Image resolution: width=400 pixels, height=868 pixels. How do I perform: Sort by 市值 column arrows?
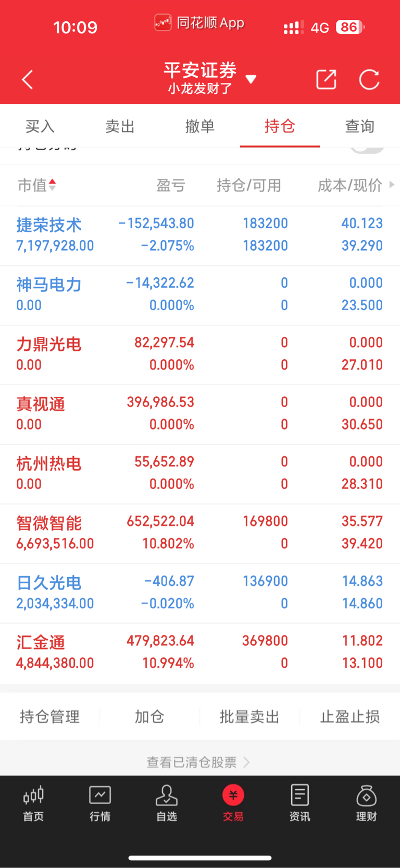pos(52,185)
